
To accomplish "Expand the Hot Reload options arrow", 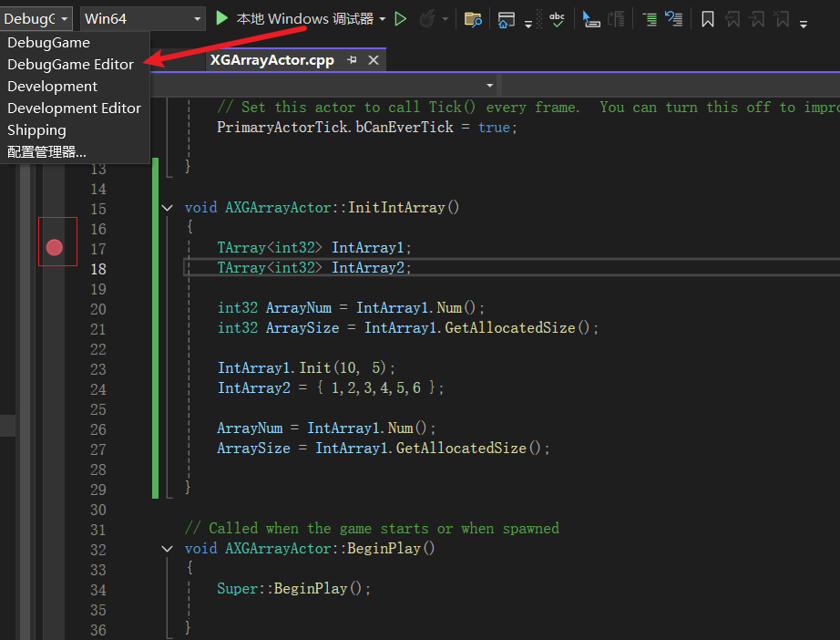I will (x=445, y=19).
